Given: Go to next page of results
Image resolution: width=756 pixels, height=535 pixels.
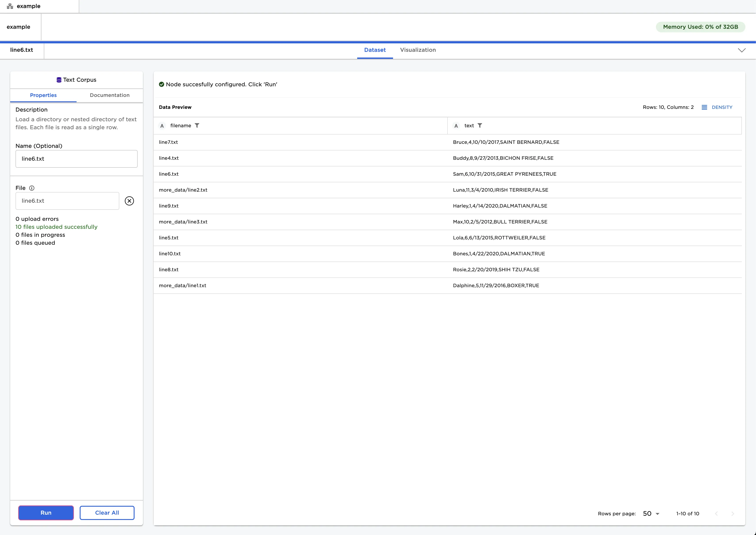Looking at the screenshot, I should coord(732,514).
